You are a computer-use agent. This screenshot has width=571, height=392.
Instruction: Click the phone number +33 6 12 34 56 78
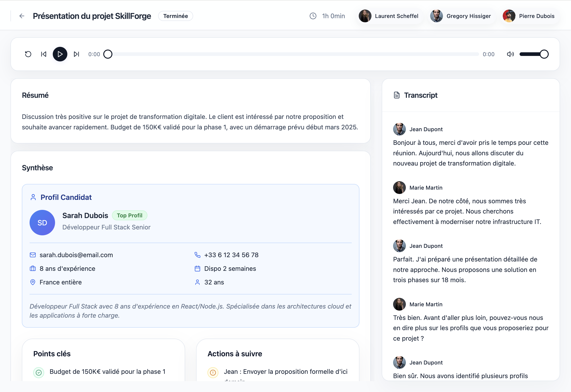click(231, 255)
